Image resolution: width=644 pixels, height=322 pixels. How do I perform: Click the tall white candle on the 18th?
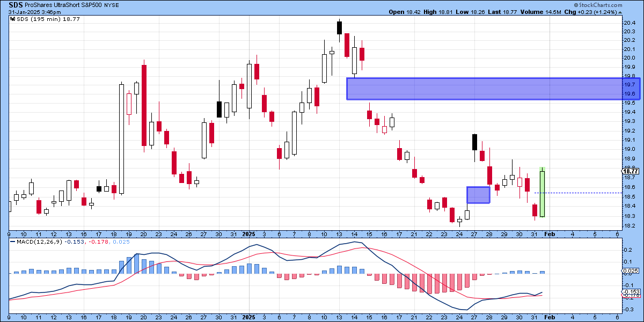pyautogui.click(x=121, y=138)
